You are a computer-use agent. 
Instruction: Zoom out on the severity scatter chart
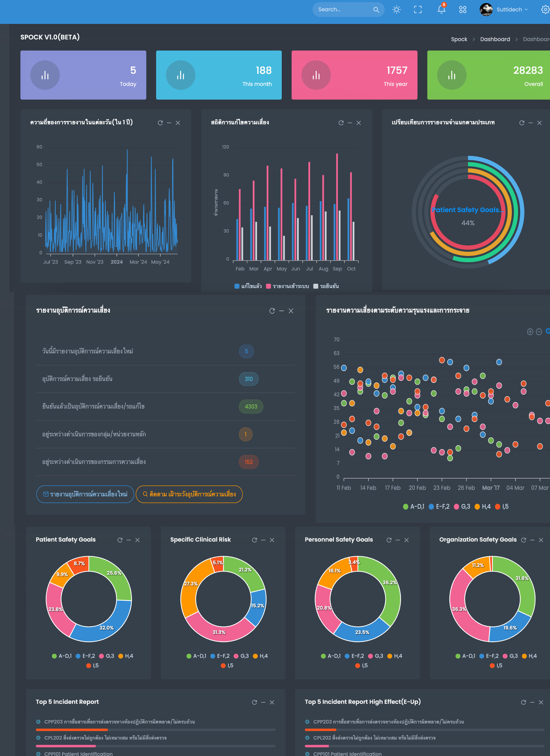pos(539,332)
